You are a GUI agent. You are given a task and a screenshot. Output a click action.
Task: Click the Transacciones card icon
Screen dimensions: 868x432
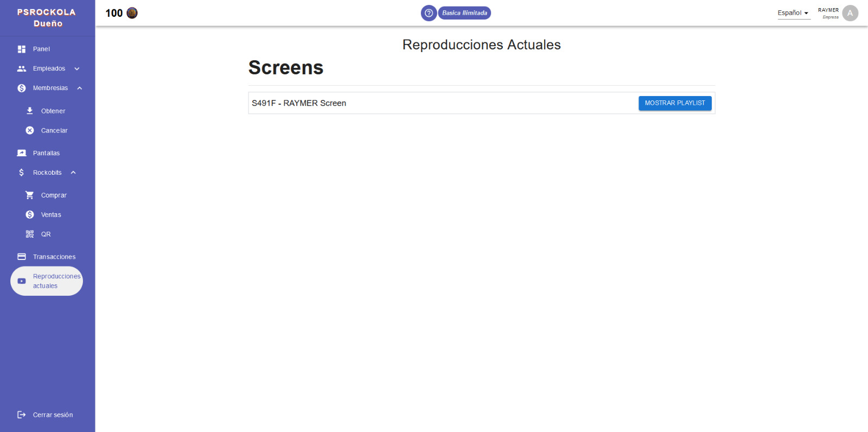coord(22,257)
